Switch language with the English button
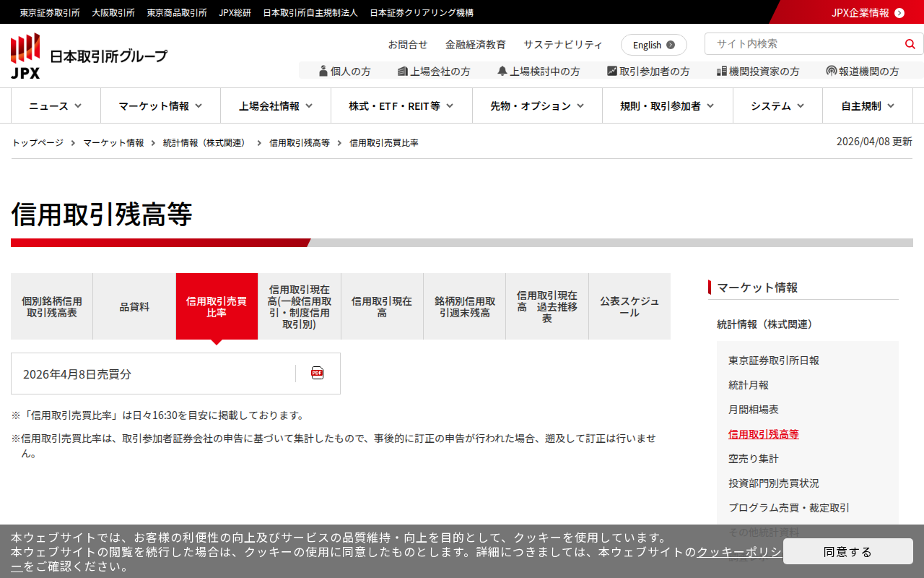Screen dimensions: 924x578 [653, 45]
